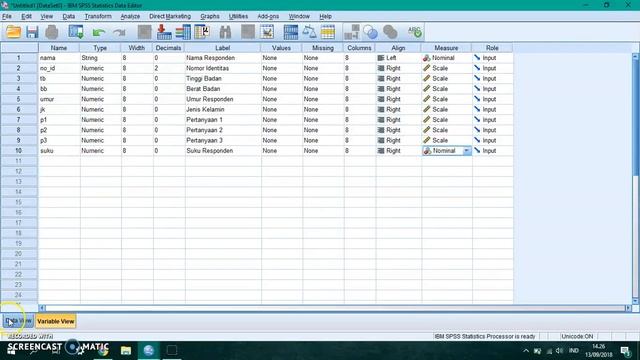This screenshot has width=640, height=360.
Task: Show hidden tray icons chevron
Action: (526, 351)
